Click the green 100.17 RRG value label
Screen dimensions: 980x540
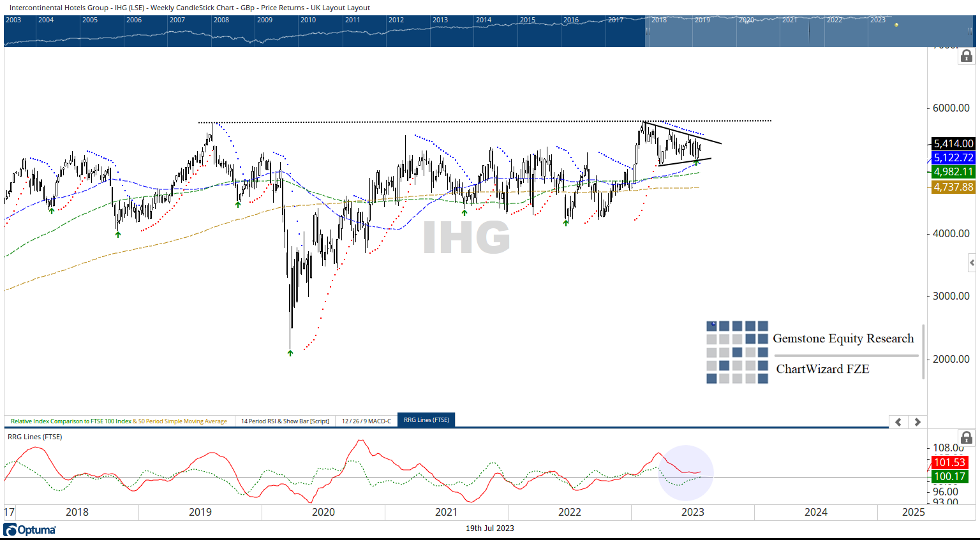pyautogui.click(x=949, y=476)
